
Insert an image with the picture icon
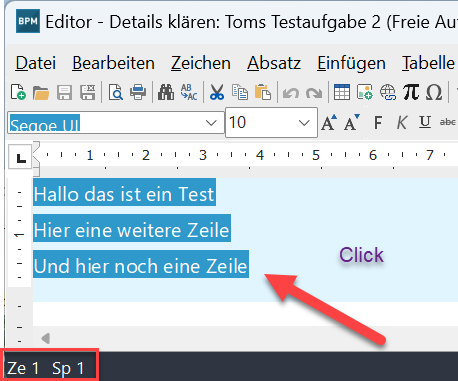tap(365, 92)
